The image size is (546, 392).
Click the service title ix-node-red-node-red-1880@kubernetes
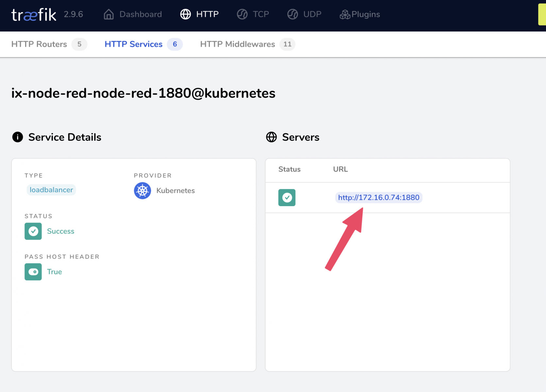[143, 93]
